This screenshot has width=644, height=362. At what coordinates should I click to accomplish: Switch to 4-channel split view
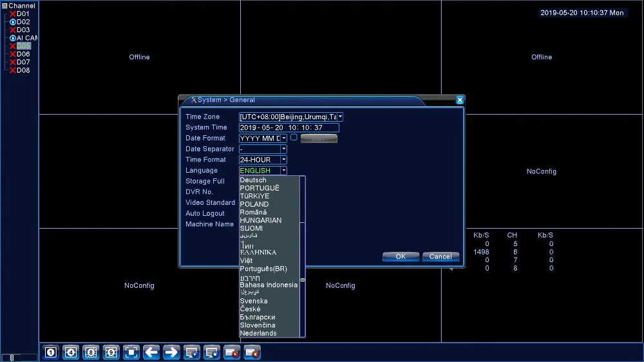click(x=71, y=352)
